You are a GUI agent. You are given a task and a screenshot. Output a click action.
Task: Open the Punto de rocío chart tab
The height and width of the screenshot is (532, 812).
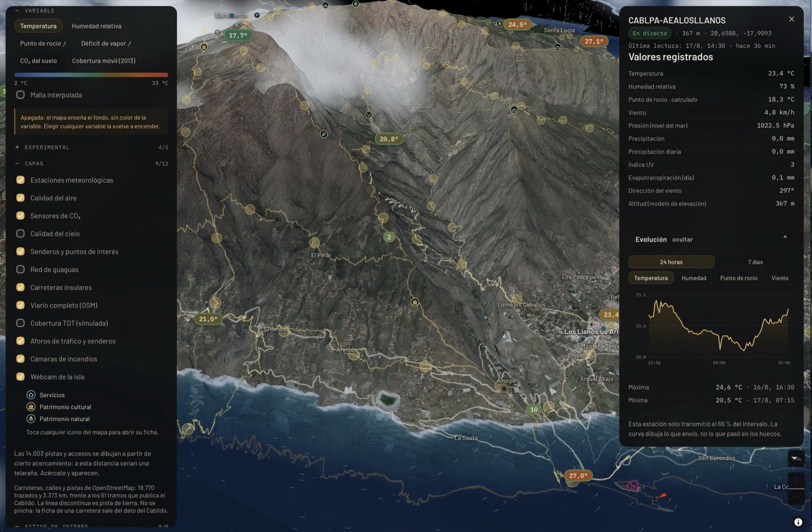pos(738,278)
